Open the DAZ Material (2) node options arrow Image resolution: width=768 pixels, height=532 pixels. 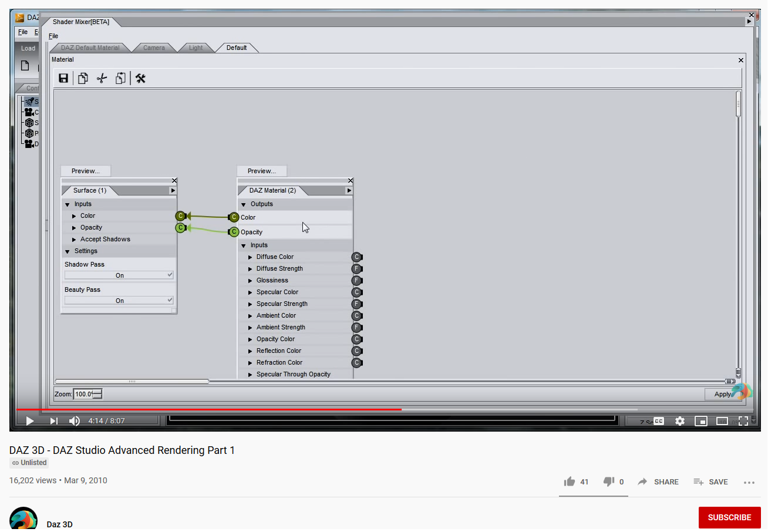(349, 190)
